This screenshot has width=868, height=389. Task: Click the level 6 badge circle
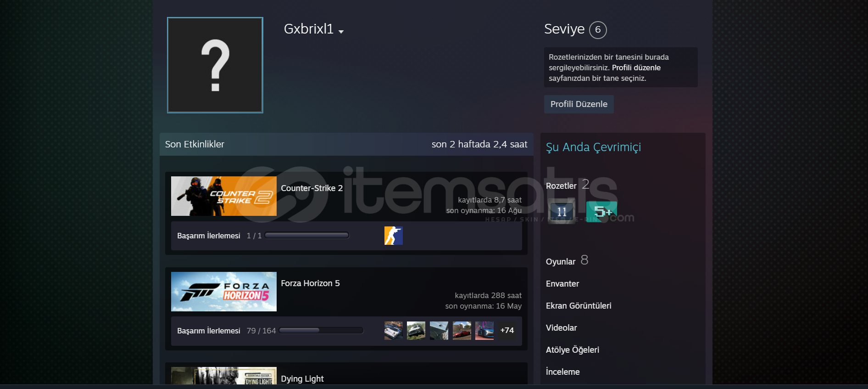click(598, 30)
